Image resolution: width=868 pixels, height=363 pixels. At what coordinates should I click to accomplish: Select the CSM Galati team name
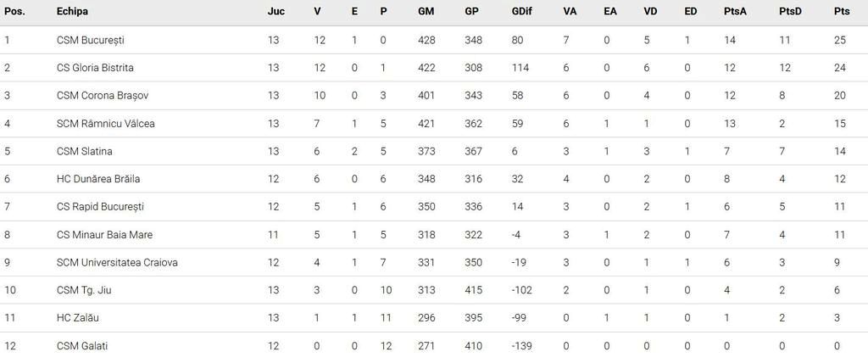pyautogui.click(x=82, y=346)
